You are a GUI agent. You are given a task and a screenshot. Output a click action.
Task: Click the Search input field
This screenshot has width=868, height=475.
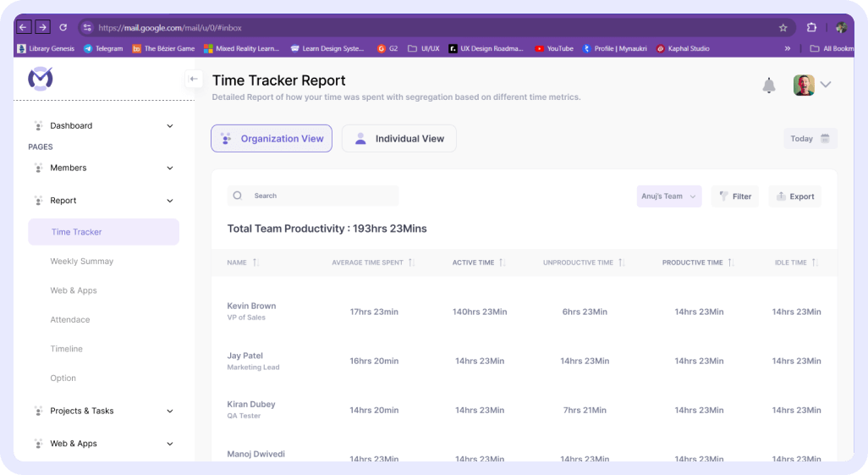[313, 196]
